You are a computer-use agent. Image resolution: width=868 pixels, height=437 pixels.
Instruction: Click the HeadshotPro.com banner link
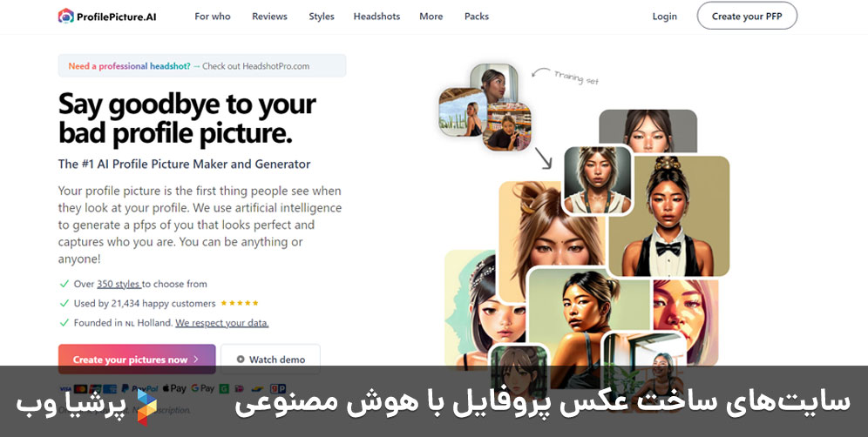202,66
